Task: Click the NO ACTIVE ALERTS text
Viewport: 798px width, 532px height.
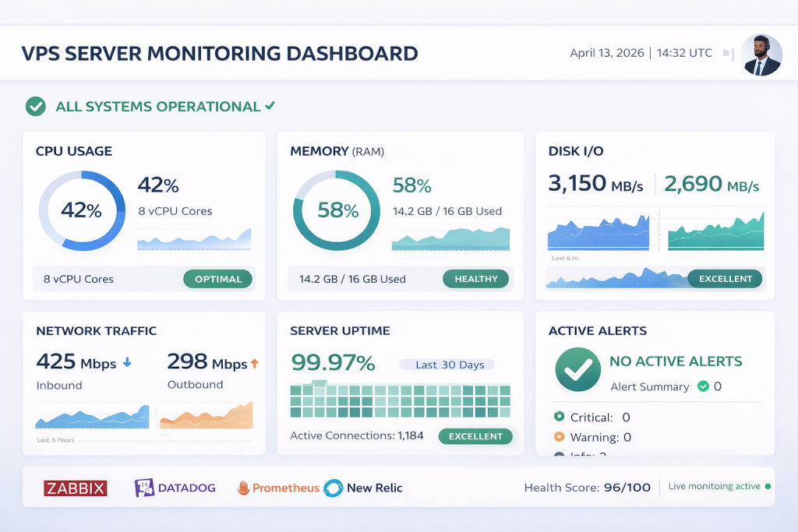Action: click(676, 361)
